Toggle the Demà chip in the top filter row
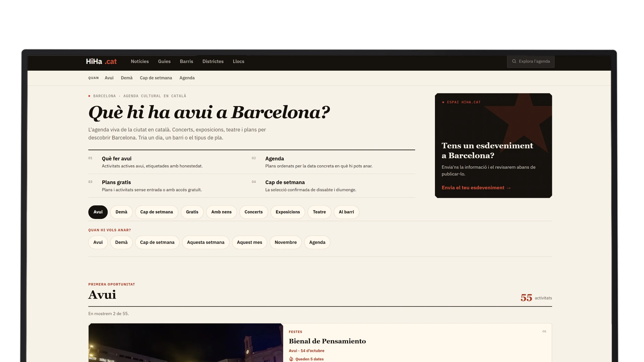Image resolution: width=644 pixels, height=362 pixels. [121, 212]
